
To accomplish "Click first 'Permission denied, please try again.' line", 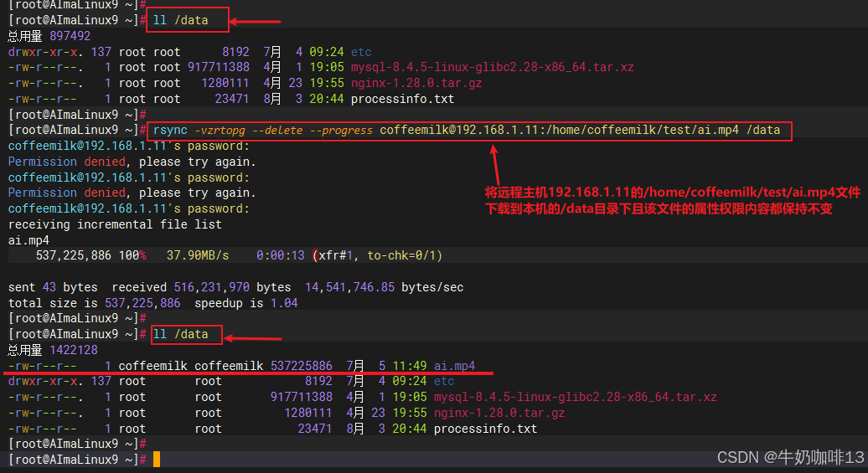I will click(x=132, y=162).
